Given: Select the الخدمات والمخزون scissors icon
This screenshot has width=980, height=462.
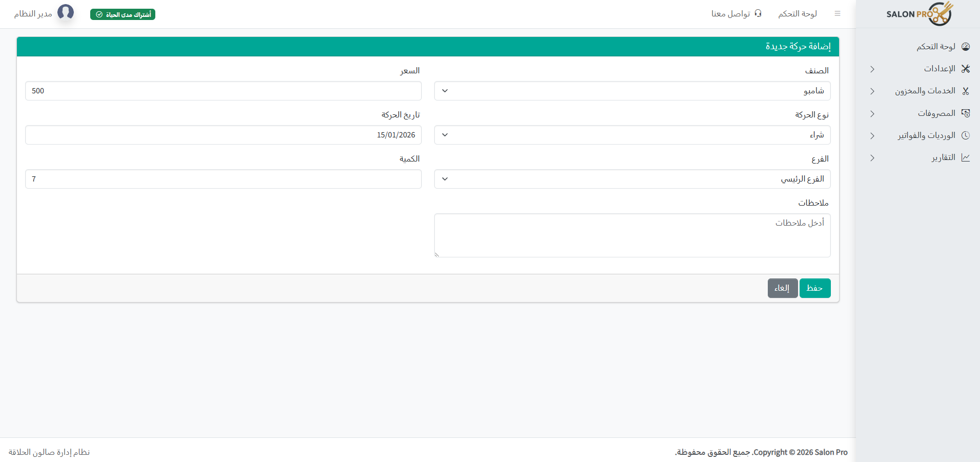Looking at the screenshot, I should [966, 91].
